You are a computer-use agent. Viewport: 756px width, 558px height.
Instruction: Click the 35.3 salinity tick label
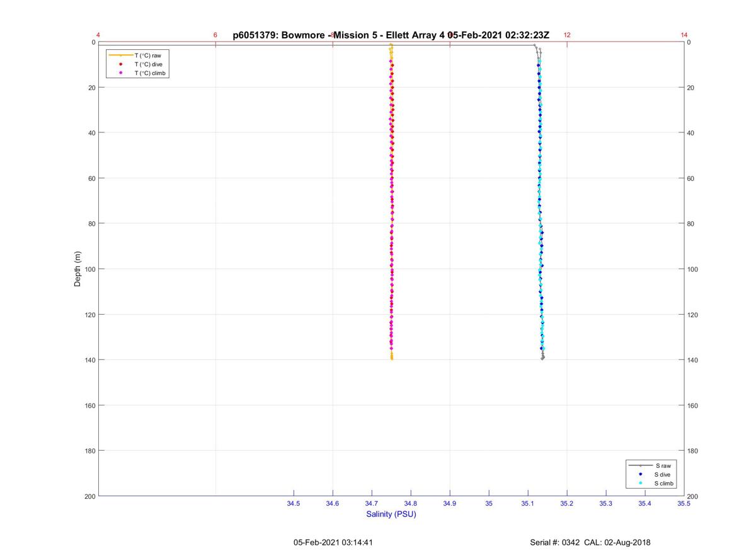click(x=606, y=504)
